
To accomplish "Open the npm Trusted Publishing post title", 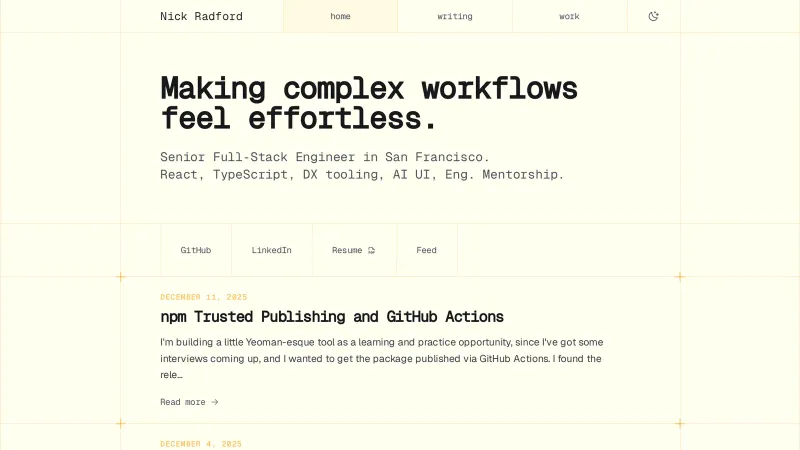I will tap(332, 317).
